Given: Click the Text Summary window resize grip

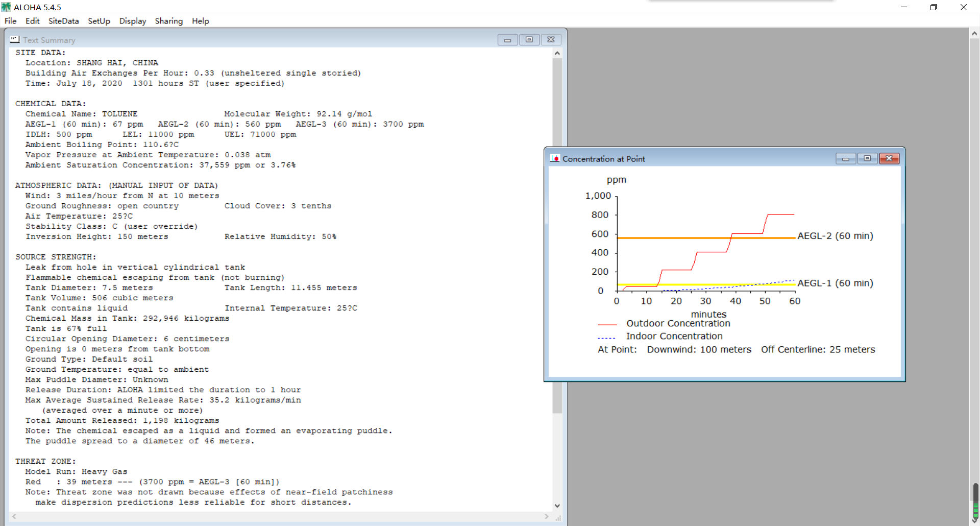Looking at the screenshot, I should [x=558, y=517].
